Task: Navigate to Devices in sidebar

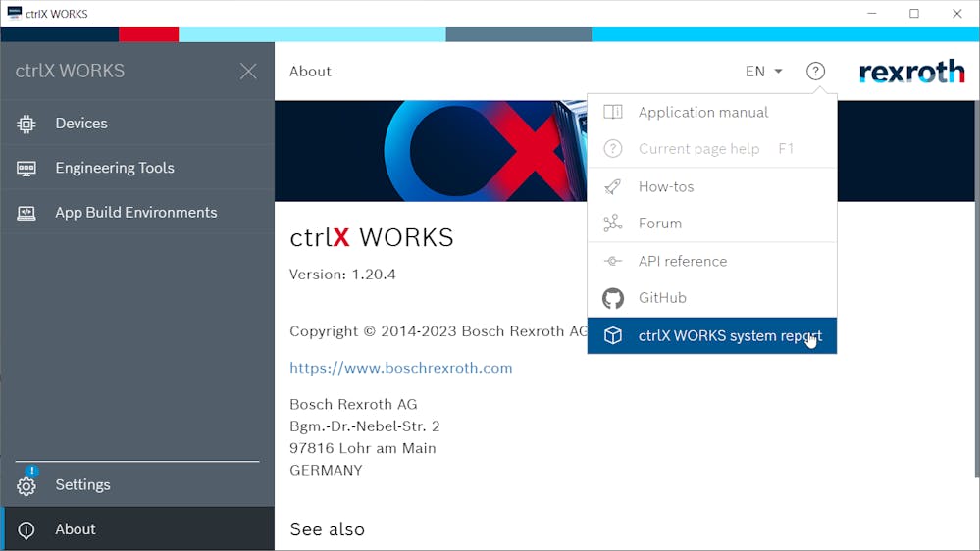Action: (x=137, y=124)
